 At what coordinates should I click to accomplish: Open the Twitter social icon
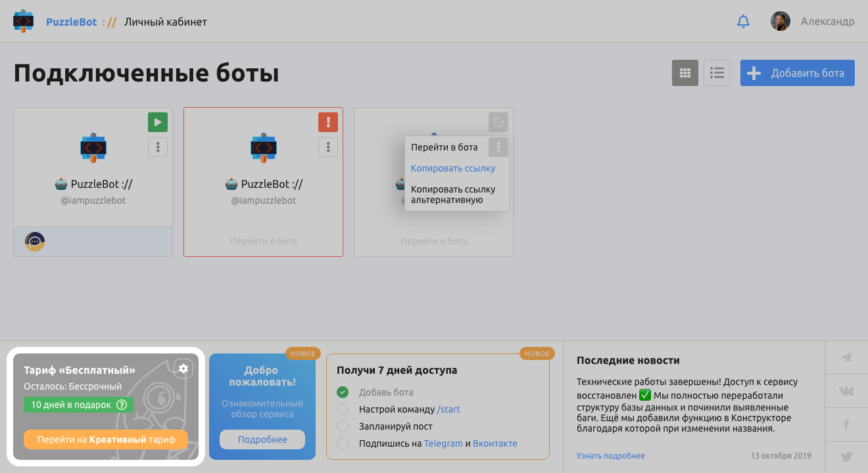coord(846,457)
